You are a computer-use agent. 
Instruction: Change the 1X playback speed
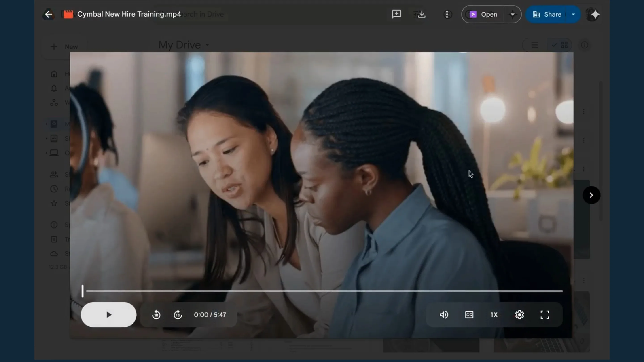[494, 315]
